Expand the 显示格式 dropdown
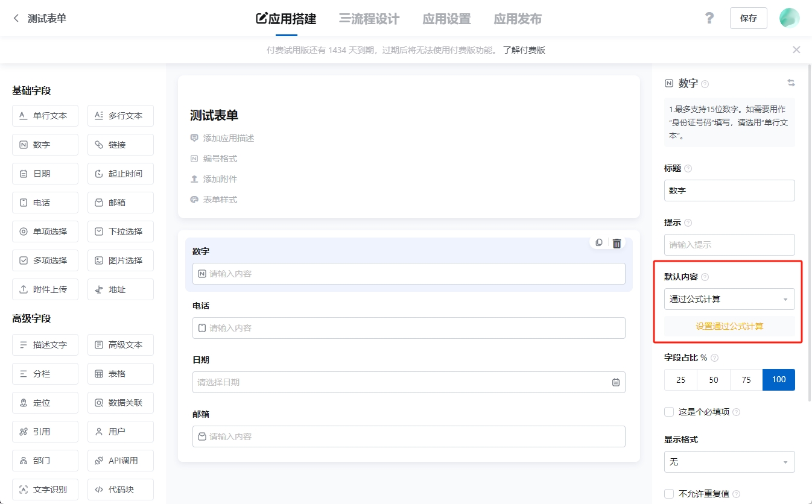The image size is (812, 504). [x=729, y=461]
